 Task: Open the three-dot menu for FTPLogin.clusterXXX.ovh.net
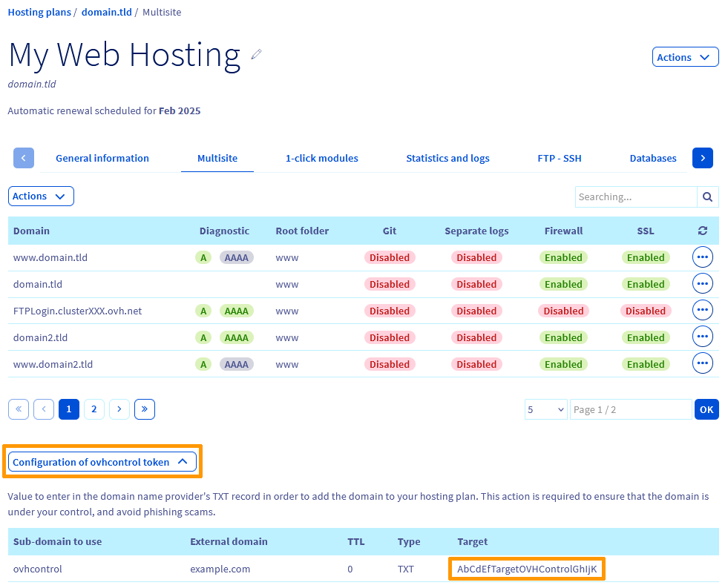coord(702,311)
